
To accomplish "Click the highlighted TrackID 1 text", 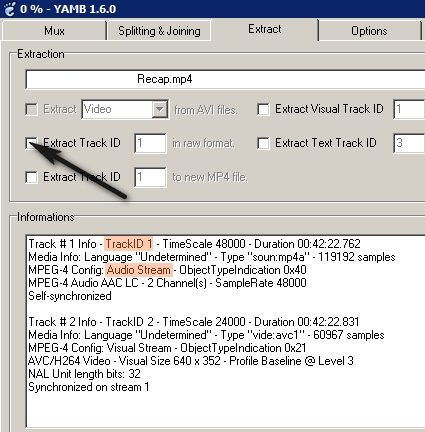I will (x=129, y=244).
